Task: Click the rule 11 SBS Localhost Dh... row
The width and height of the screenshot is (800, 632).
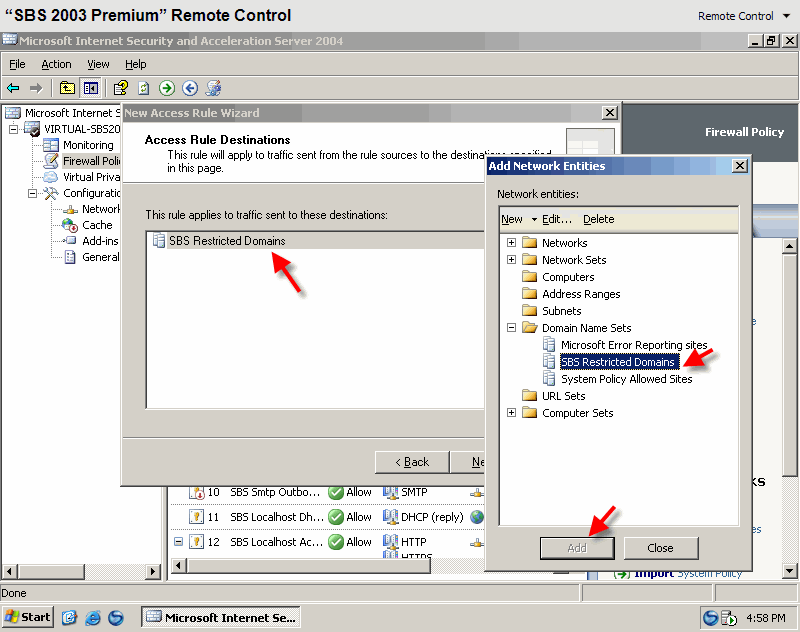Action: [327, 517]
